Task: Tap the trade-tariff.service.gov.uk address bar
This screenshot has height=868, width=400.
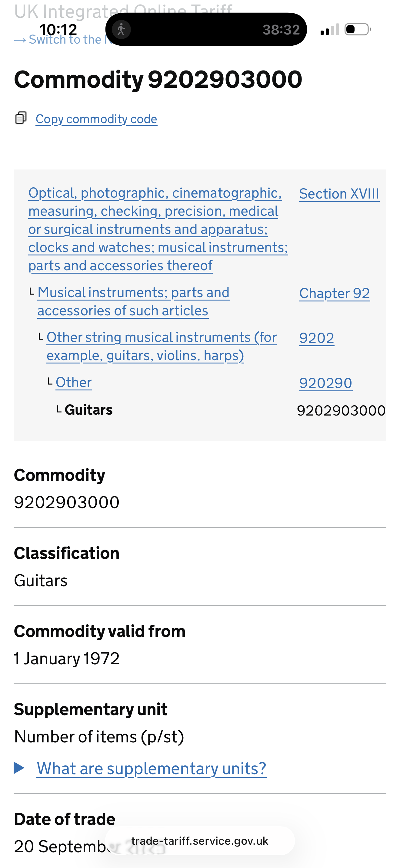Action: point(200,841)
